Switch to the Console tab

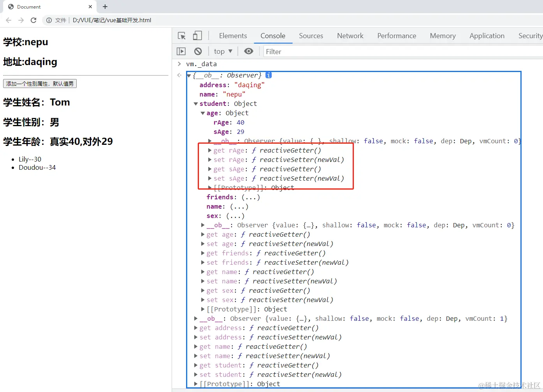coord(273,36)
